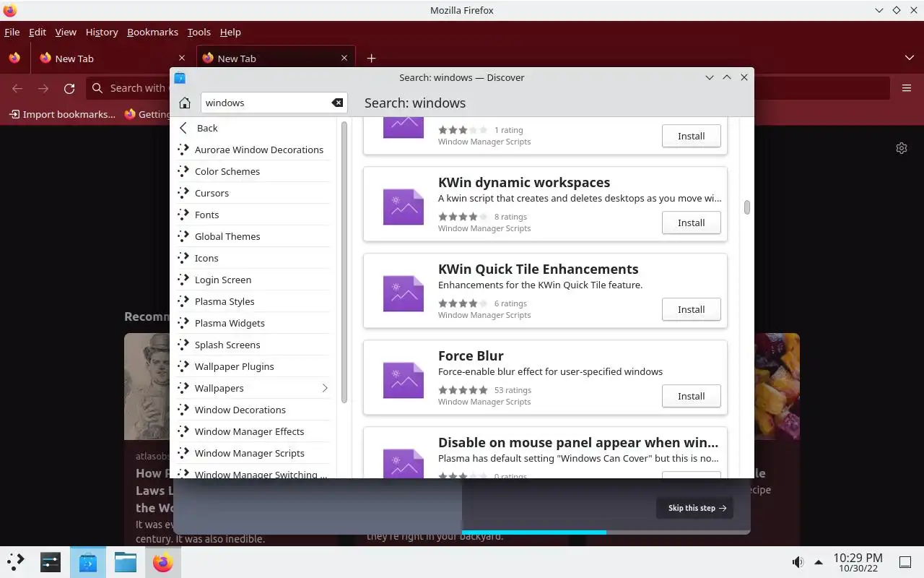Image resolution: width=924 pixels, height=578 pixels.
Task: Click Import bookmarks in Firefox toolbar
Action: coord(62,114)
